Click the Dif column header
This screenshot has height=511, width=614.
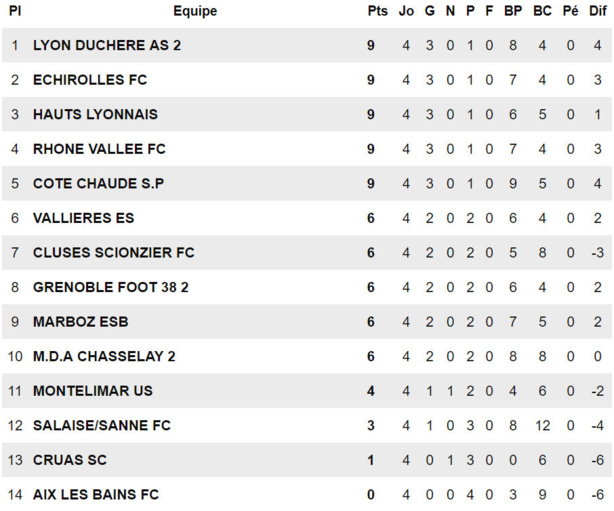[x=596, y=11]
